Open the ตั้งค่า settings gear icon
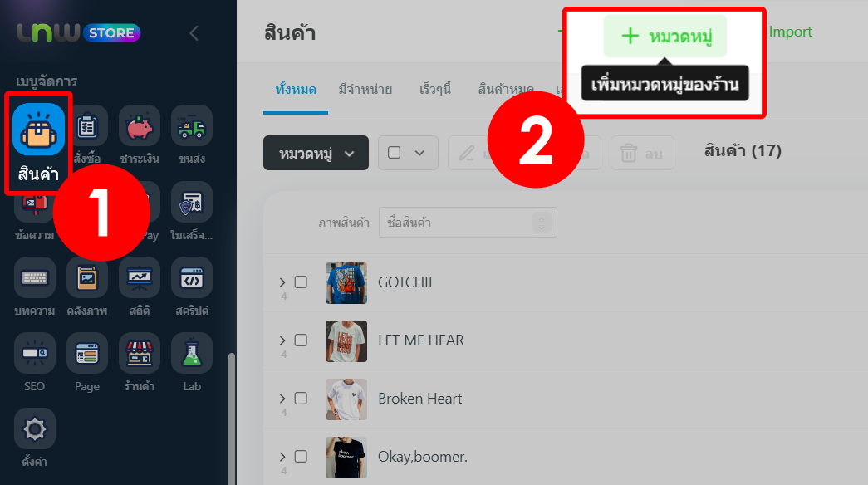This screenshot has width=868, height=485. pos(34,429)
